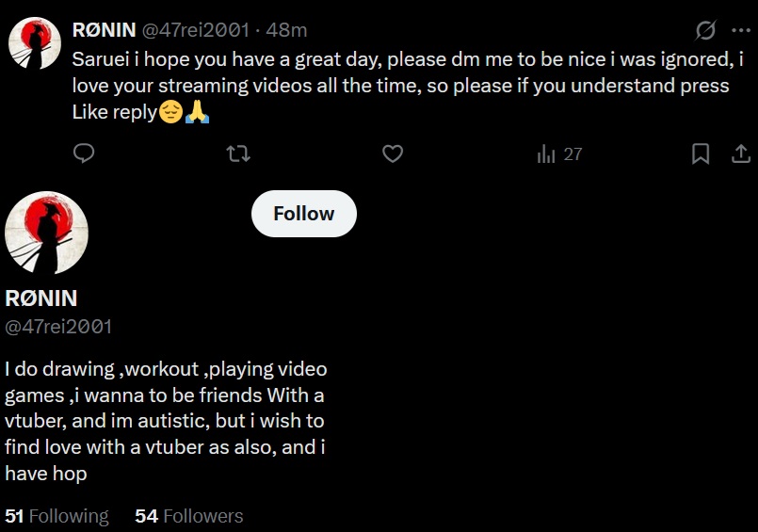The image size is (758, 532).
Task: Open the three-dot More menu
Action: [740, 30]
